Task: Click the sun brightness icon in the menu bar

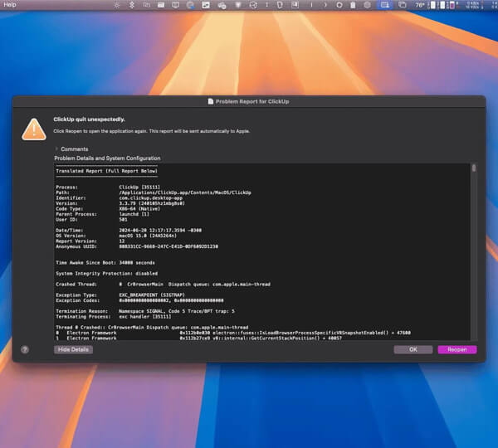Action: 117,5
